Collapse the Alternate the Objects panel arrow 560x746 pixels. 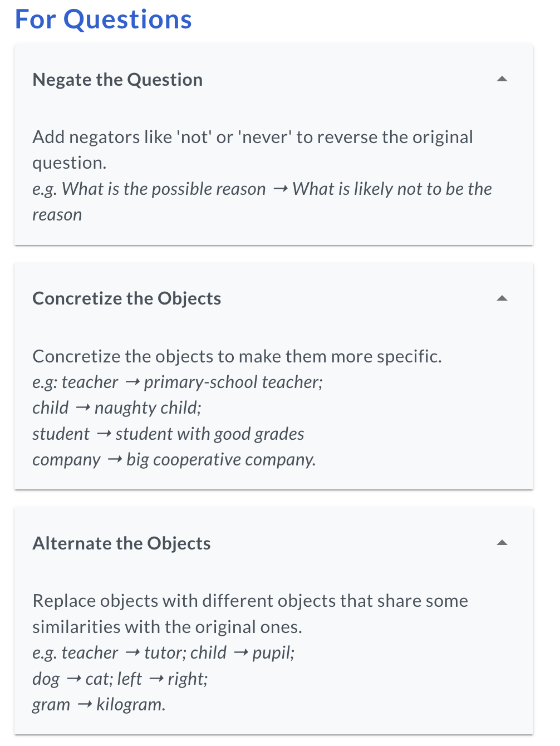(x=502, y=543)
